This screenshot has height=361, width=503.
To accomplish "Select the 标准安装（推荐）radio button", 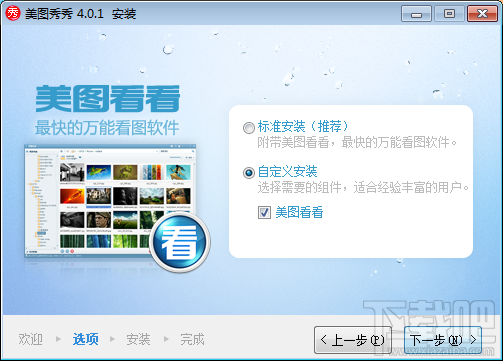I will 249,128.
